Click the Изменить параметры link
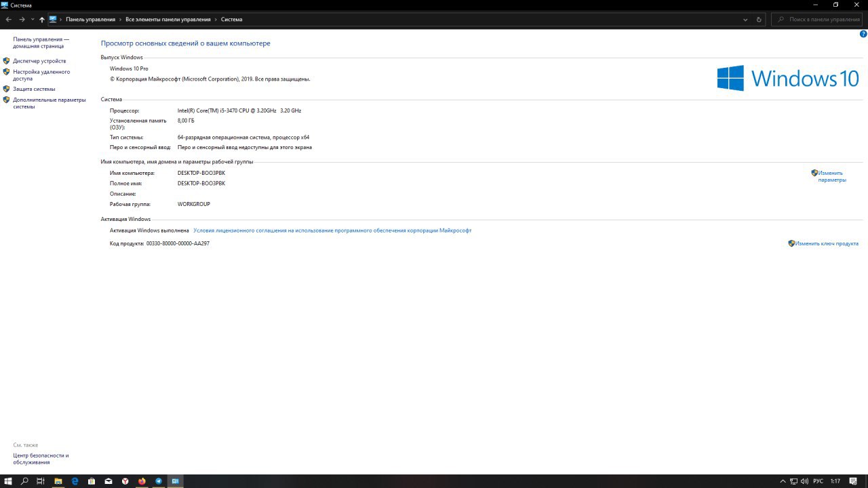 [x=831, y=176]
